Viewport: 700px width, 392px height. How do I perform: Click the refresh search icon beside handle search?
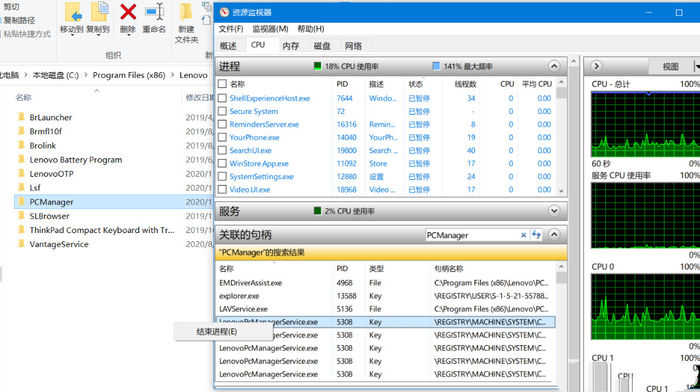[x=536, y=235]
